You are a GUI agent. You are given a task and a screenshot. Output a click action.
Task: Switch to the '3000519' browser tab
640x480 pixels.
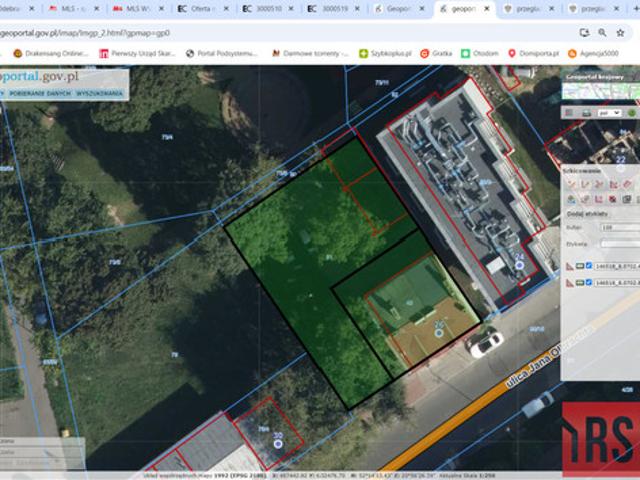coord(332,9)
